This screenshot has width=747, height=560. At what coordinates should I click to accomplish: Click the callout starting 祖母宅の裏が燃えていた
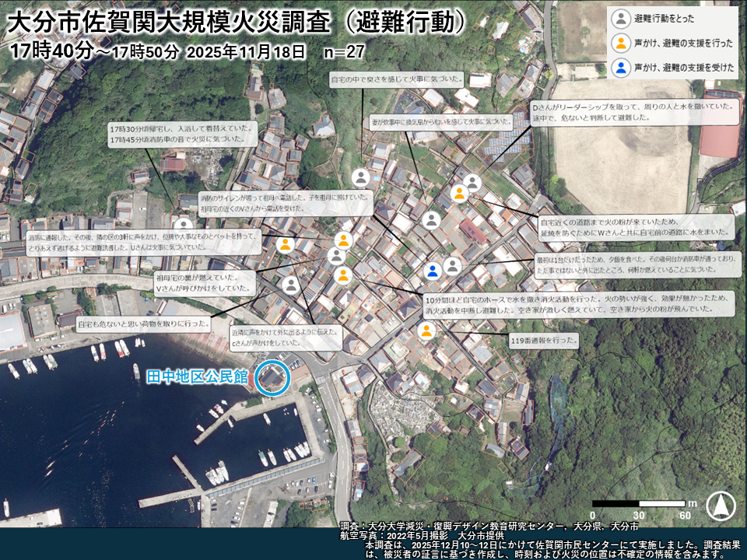[x=205, y=282]
